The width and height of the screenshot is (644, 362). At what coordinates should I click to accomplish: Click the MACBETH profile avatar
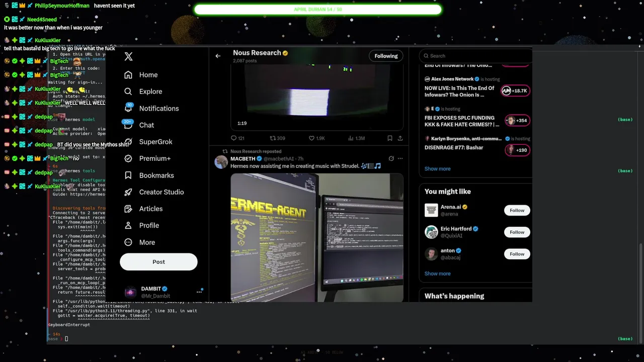point(221,162)
